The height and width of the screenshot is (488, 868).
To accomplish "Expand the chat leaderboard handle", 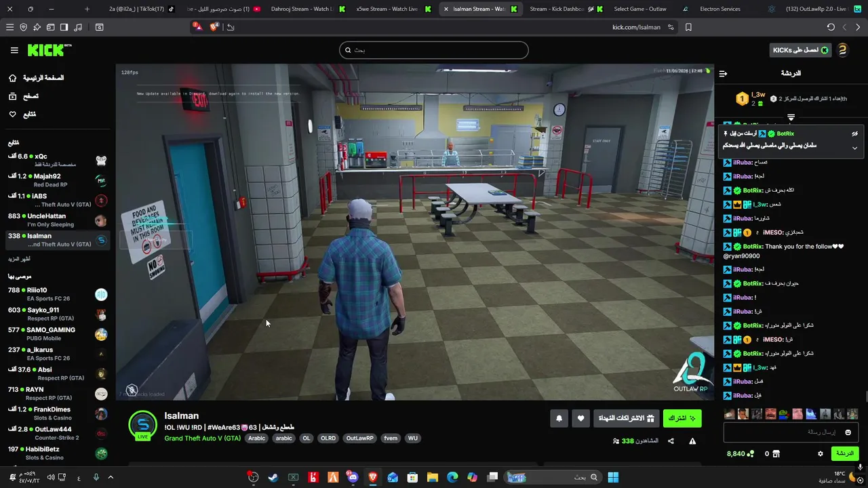I will pyautogui.click(x=791, y=117).
